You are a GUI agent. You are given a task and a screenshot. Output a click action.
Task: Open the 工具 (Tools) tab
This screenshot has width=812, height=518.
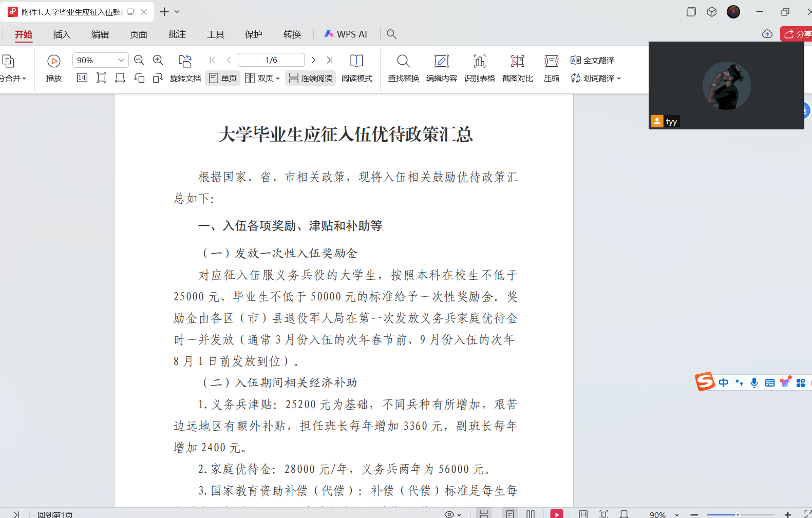(x=216, y=34)
